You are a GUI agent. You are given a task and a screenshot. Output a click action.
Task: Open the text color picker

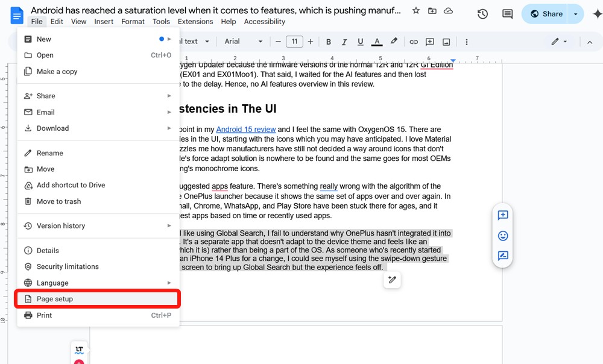click(x=376, y=42)
